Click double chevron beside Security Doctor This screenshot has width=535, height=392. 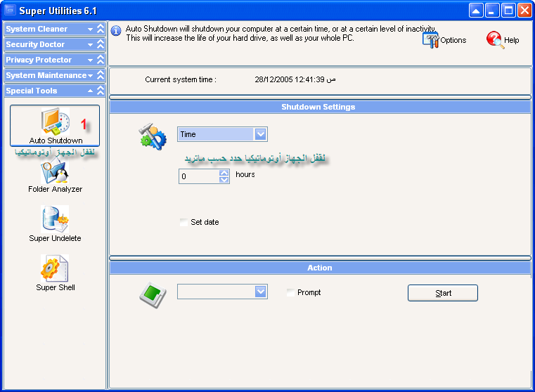coord(101,44)
